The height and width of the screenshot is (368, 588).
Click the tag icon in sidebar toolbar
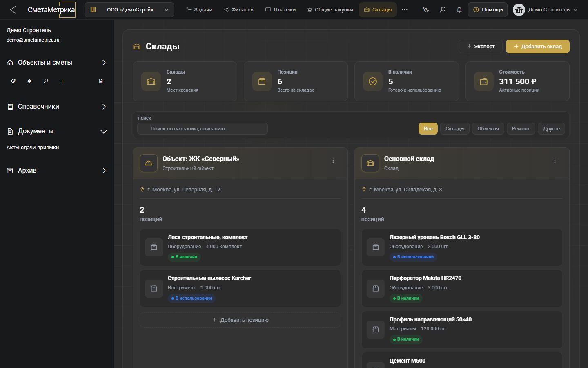tap(13, 81)
